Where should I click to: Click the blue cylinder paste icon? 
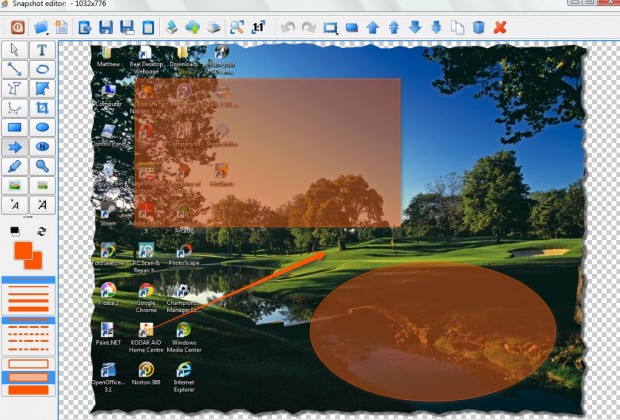pyautogui.click(x=478, y=28)
